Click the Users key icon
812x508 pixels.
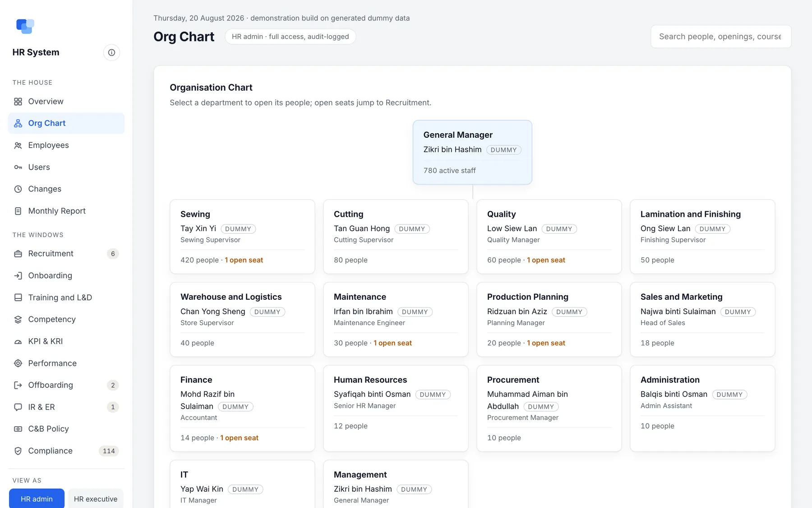point(18,167)
